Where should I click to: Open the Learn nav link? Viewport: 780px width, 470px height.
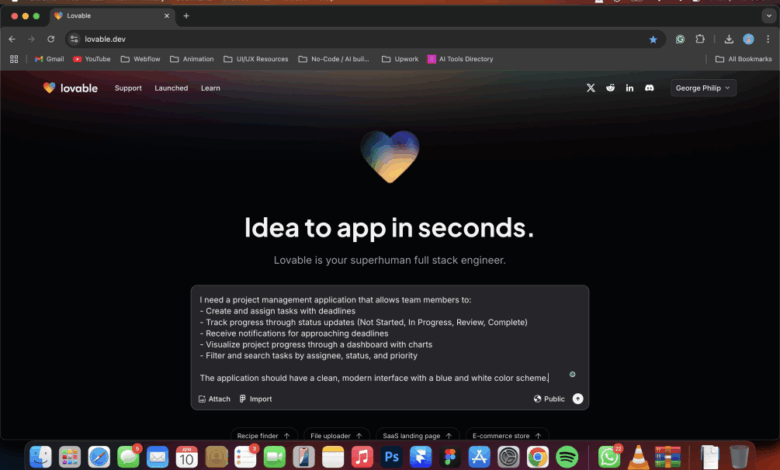click(x=210, y=88)
